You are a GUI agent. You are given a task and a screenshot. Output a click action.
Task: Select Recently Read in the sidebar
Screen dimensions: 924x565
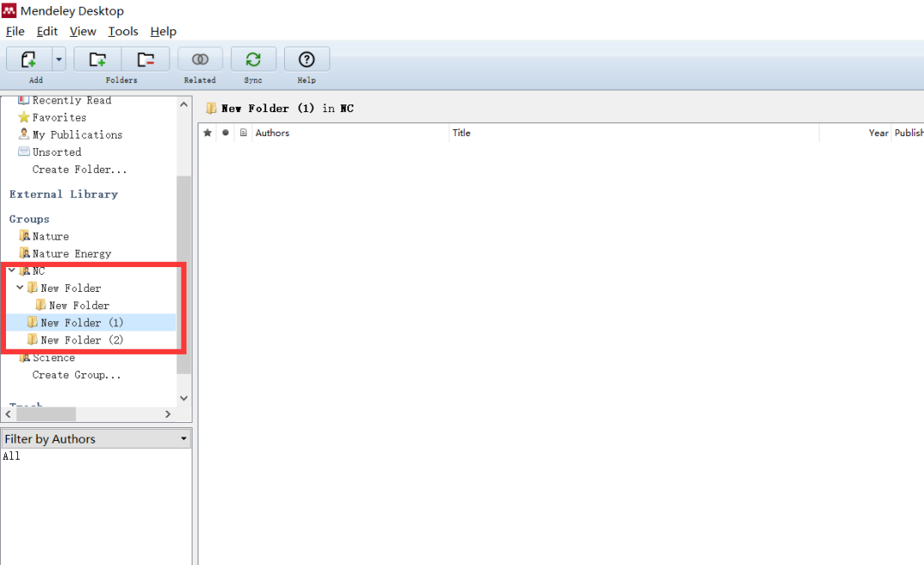pyautogui.click(x=72, y=100)
